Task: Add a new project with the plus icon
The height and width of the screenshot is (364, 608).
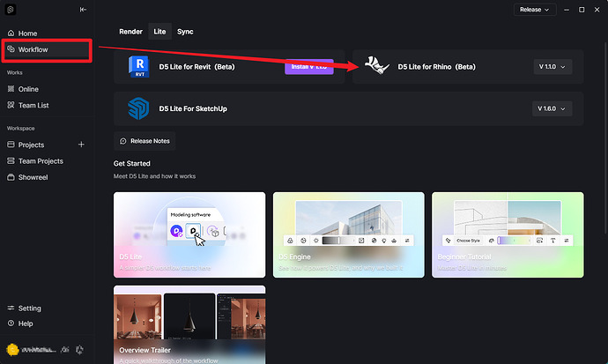Action: (81, 145)
